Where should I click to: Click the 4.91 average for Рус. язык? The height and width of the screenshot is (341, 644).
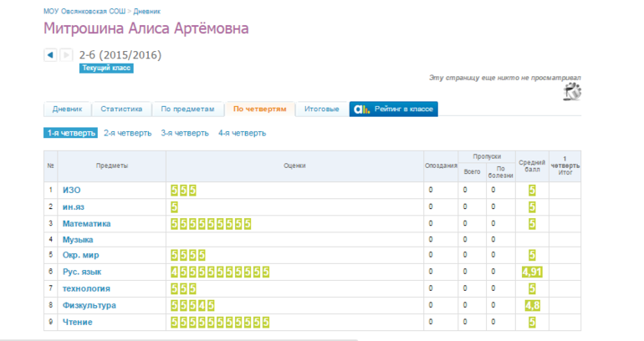[x=532, y=272]
